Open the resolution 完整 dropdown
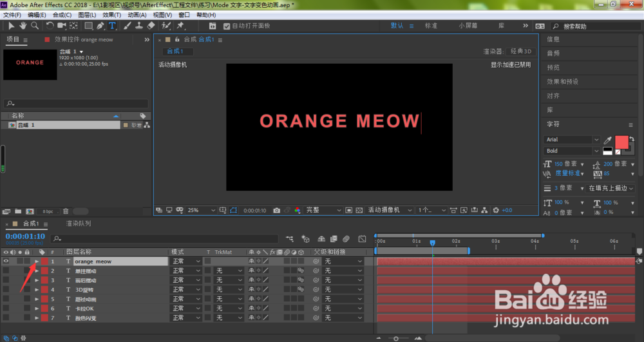 pyautogui.click(x=324, y=210)
